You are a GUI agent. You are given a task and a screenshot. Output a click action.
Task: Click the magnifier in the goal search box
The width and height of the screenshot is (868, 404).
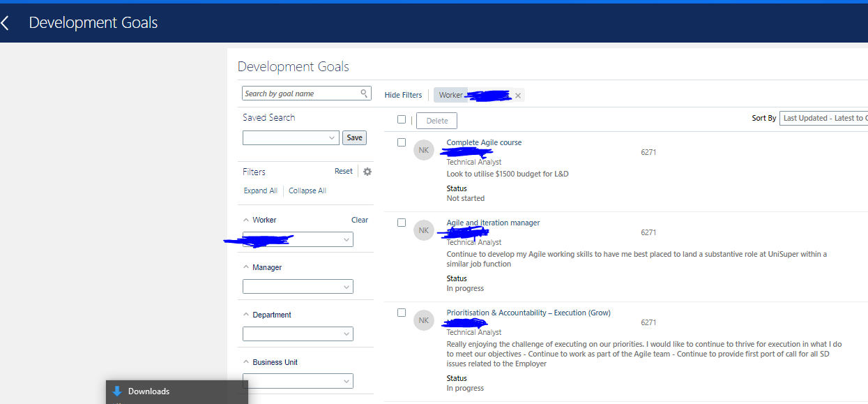coord(363,93)
